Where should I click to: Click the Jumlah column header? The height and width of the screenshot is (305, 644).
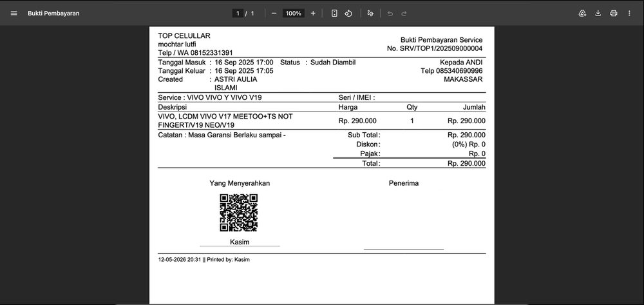(474, 107)
